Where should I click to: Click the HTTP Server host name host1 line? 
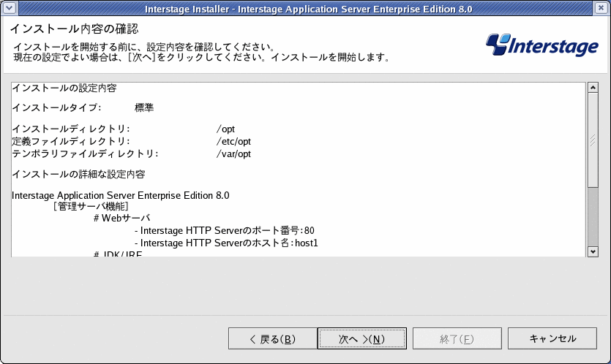(x=226, y=243)
